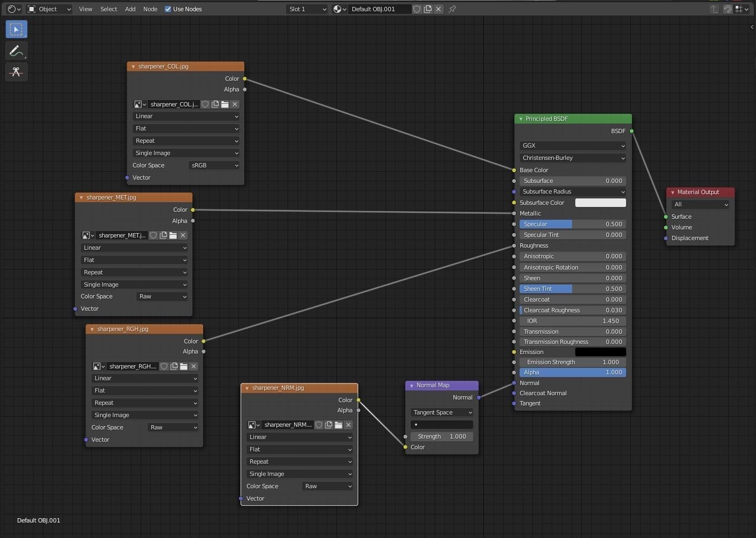Duplicate image in sharpener_RGH node

point(174,366)
